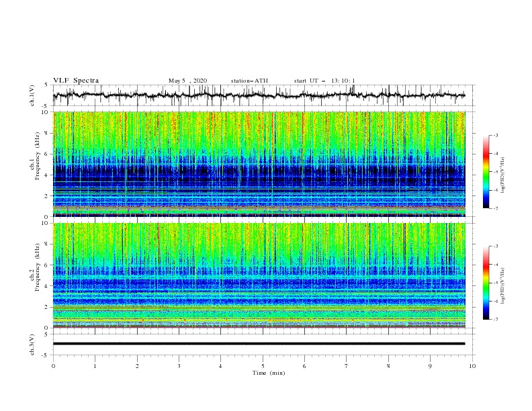Click the ch.2 PSD color scale bar
This screenshot has height=411, width=532.
pos(486,283)
